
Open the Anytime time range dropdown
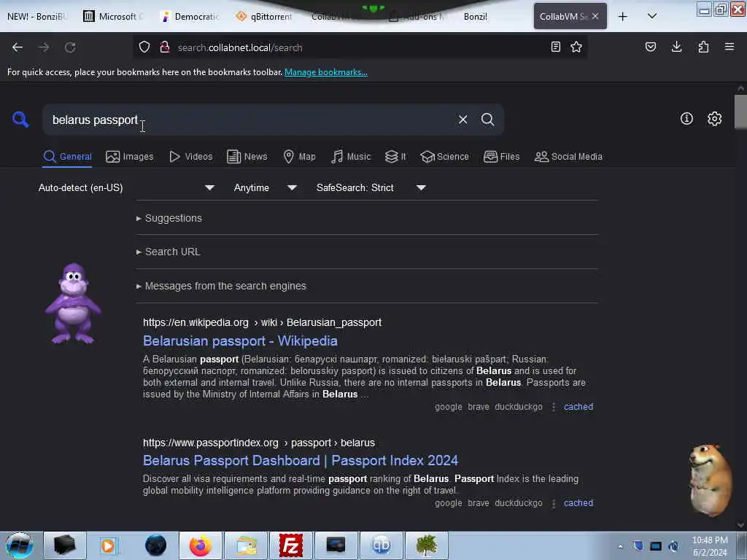point(266,187)
